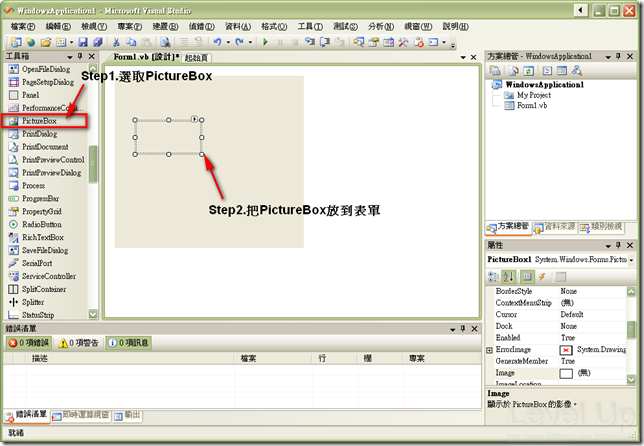Toggle the 0 項訊息 messages filter
Image resolution: width=644 pixels, height=446 pixels.
coord(129,343)
